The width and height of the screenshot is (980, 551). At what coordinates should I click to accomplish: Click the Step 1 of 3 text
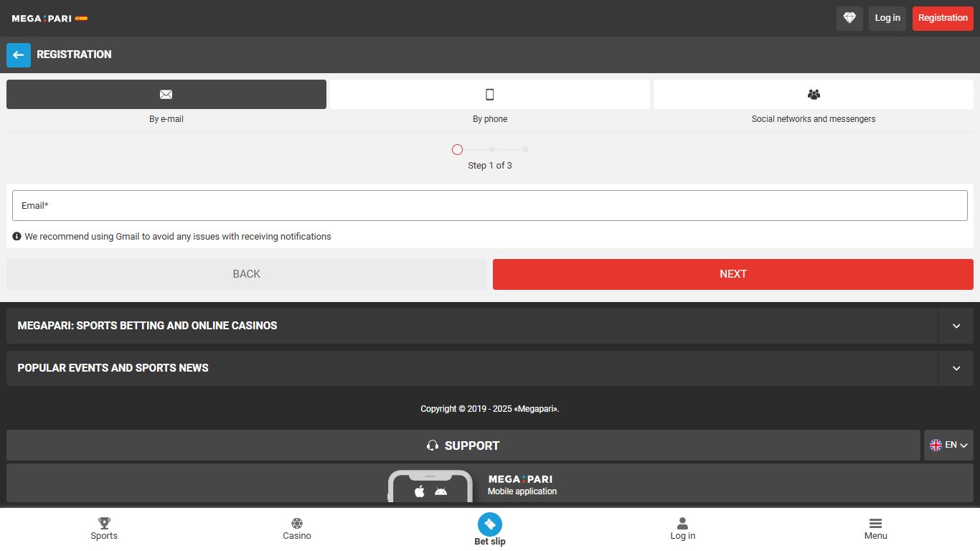click(x=490, y=166)
